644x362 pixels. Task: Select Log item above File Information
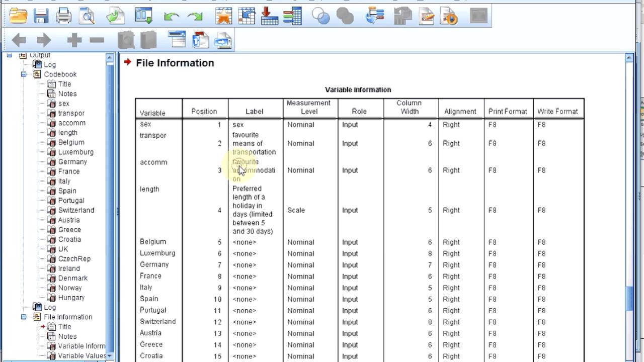[x=50, y=308]
